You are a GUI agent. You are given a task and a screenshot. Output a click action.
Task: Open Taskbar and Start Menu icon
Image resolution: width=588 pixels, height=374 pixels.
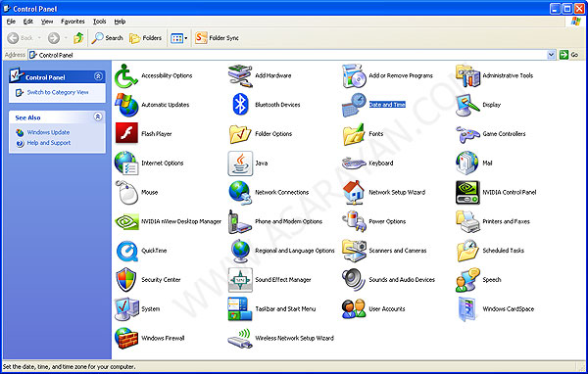pyautogui.click(x=240, y=308)
